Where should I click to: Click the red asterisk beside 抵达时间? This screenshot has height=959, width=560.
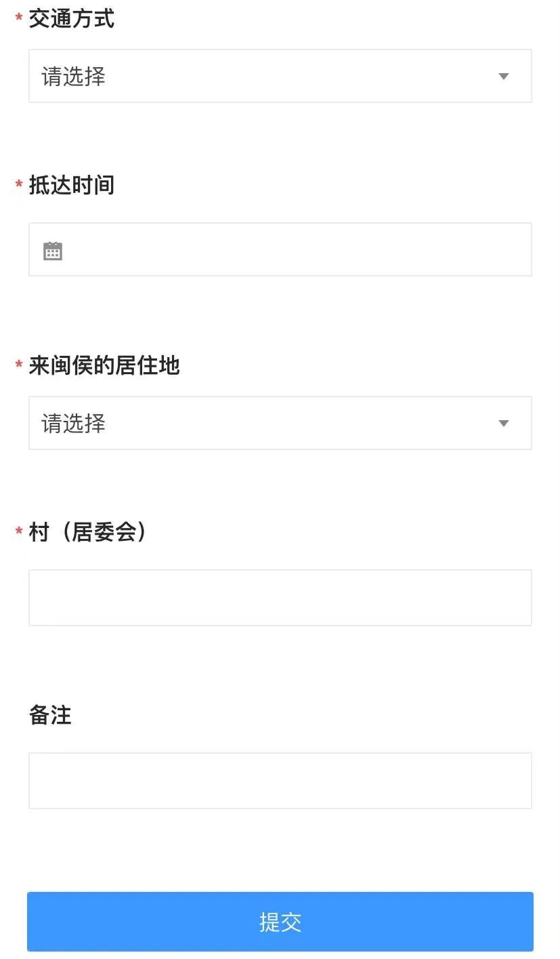[19, 184]
